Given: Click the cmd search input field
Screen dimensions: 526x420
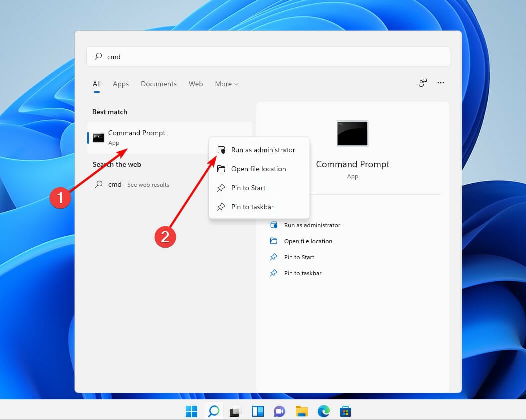Looking at the screenshot, I should [x=268, y=56].
